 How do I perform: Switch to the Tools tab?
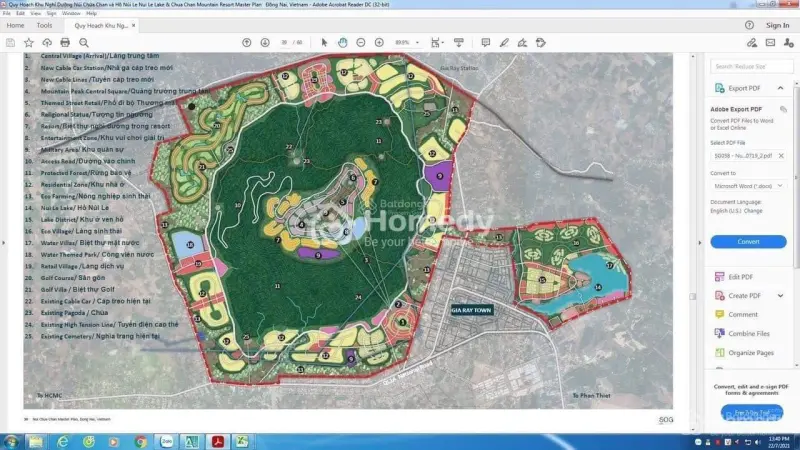tap(45, 25)
